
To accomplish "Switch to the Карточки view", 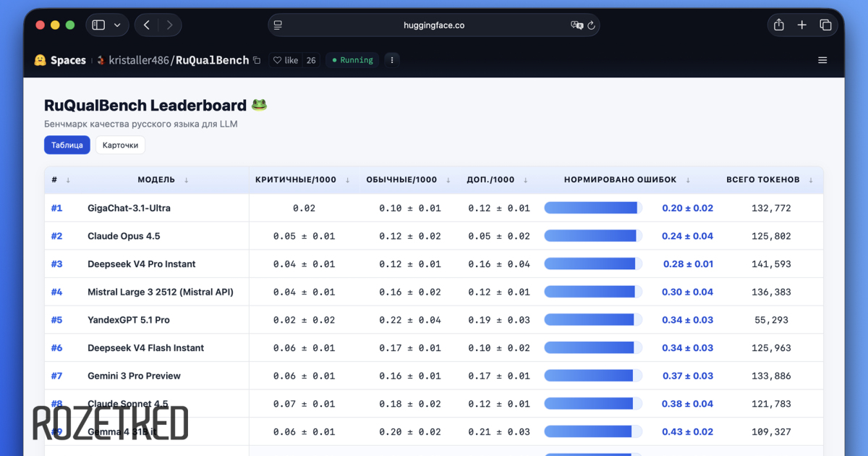I will (x=120, y=145).
